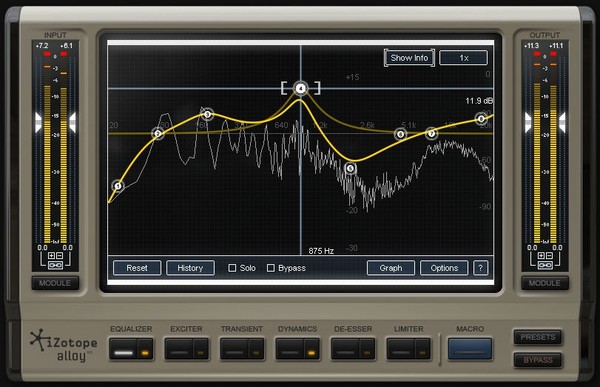Select EQ band node 8 high shelf

(481, 119)
